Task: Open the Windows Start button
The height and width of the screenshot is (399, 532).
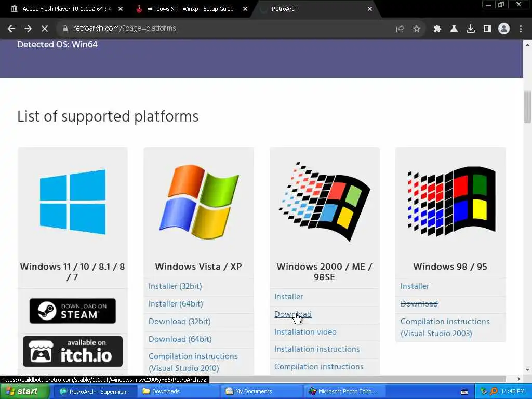Action: (24, 392)
